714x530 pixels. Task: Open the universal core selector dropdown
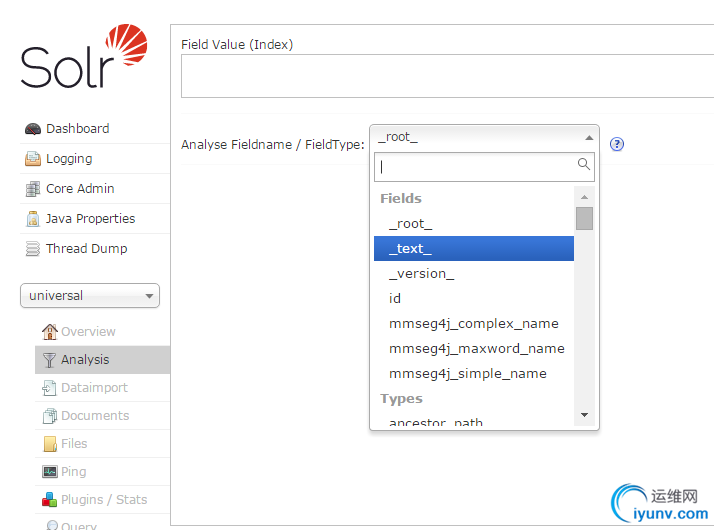point(90,296)
